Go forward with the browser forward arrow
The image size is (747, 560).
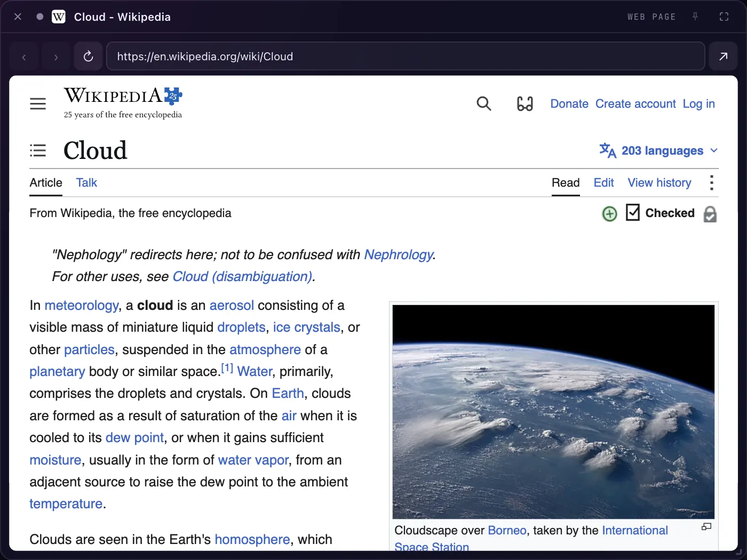pos(56,57)
